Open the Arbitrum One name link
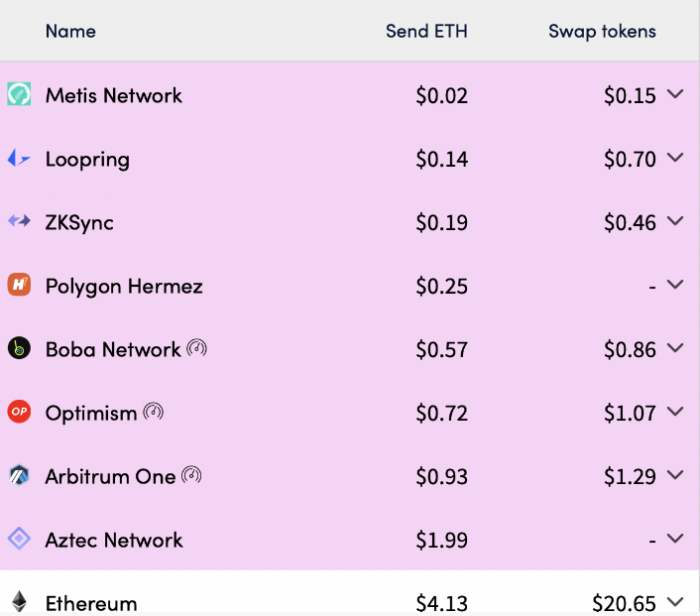Screen dimensions: 700x616 coord(110,476)
